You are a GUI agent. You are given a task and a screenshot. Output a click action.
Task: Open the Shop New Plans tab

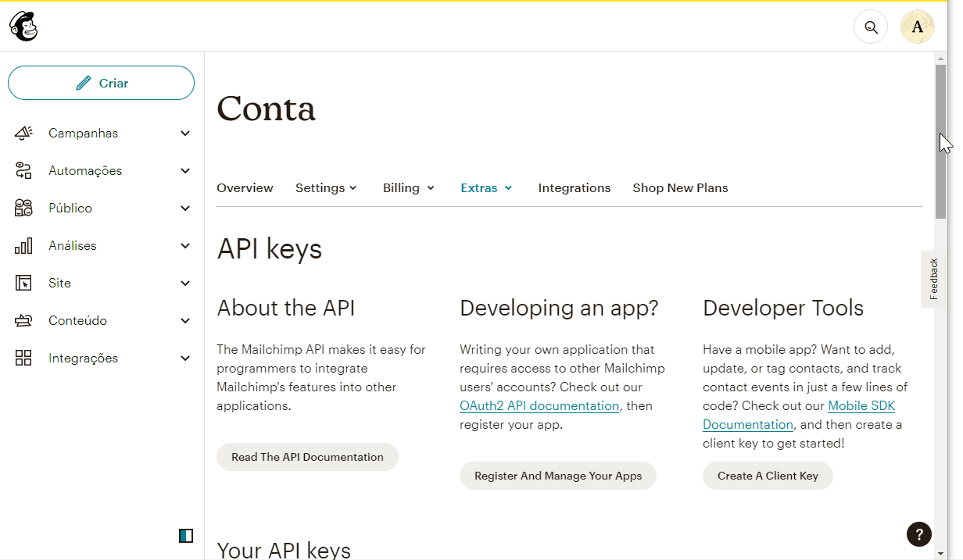point(680,188)
